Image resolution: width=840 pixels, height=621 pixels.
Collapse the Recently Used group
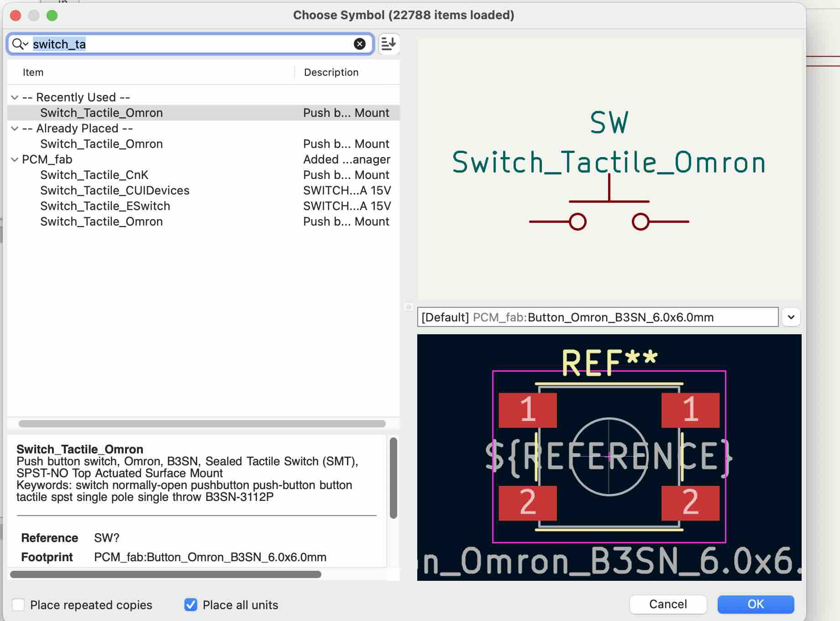tap(15, 97)
